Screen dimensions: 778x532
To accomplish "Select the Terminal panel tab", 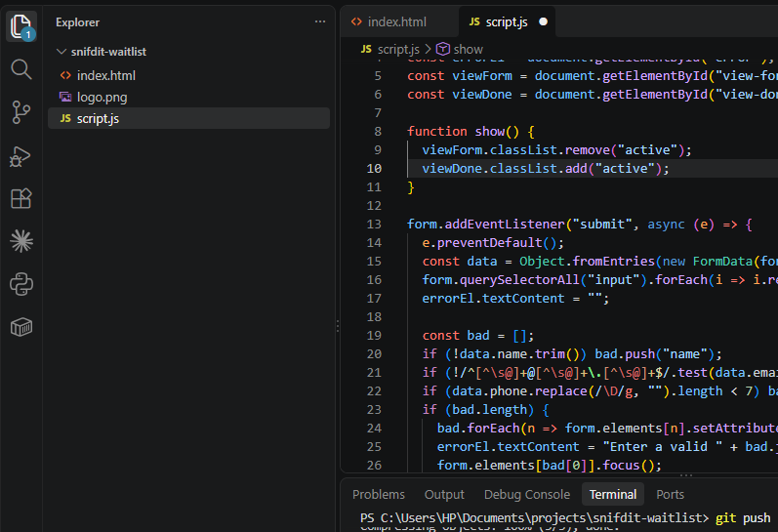I will (x=613, y=494).
